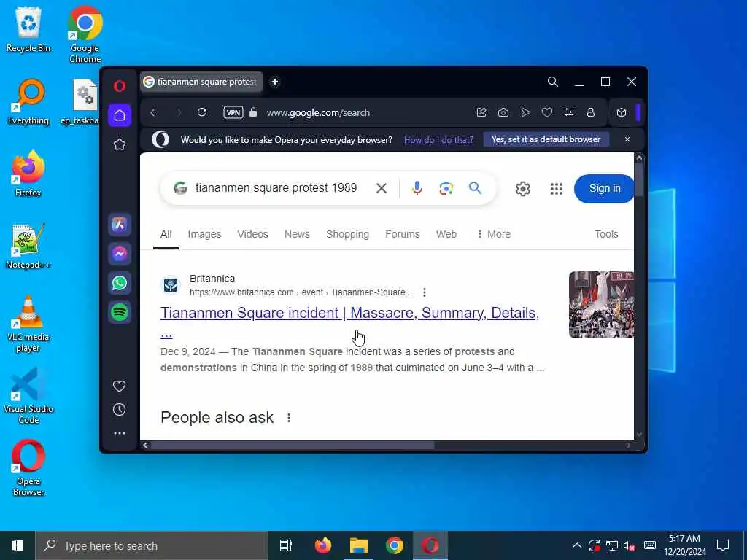747x560 pixels.
Task: Click the taskbar search box
Action: click(x=152, y=545)
